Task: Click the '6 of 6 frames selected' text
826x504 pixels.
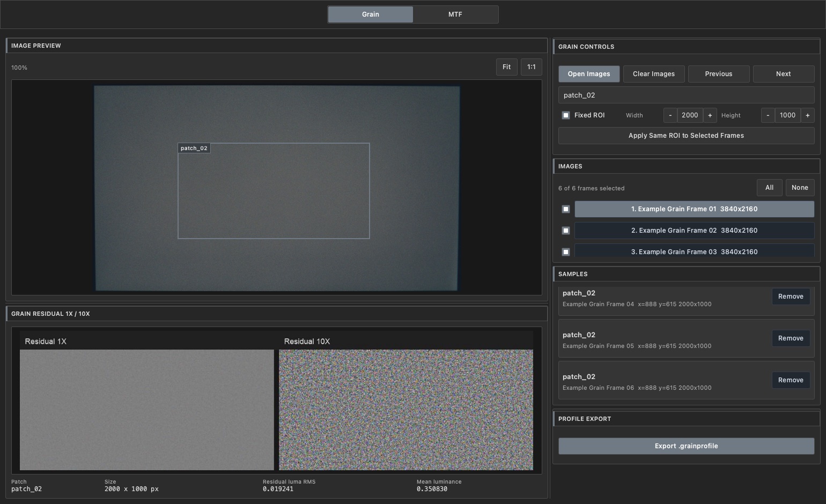Action: tap(592, 188)
